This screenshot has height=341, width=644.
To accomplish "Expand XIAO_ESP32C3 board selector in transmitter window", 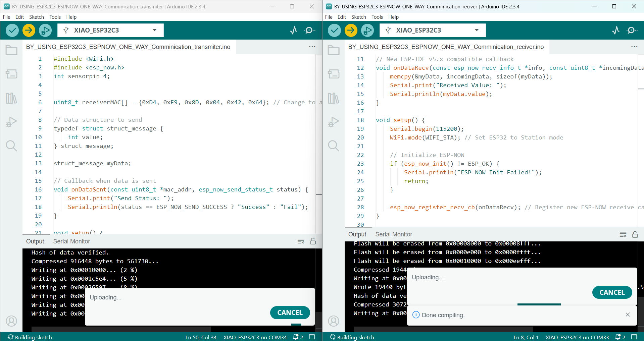I will [x=110, y=30].
